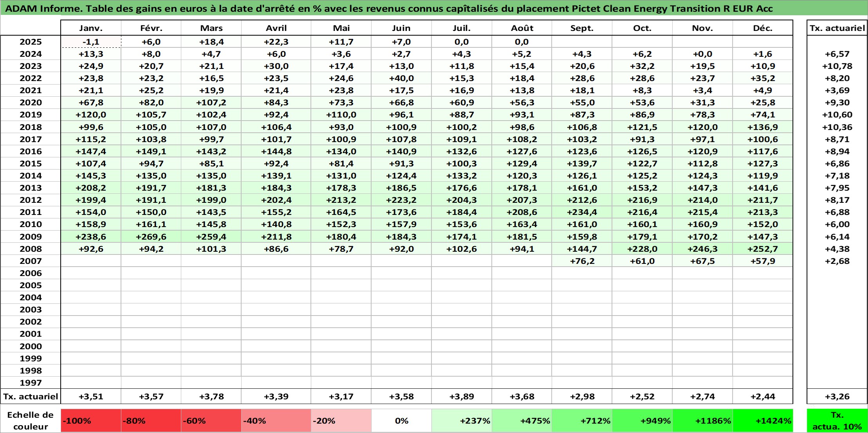
Task: Click the 2007 row label
Action: (x=31, y=261)
